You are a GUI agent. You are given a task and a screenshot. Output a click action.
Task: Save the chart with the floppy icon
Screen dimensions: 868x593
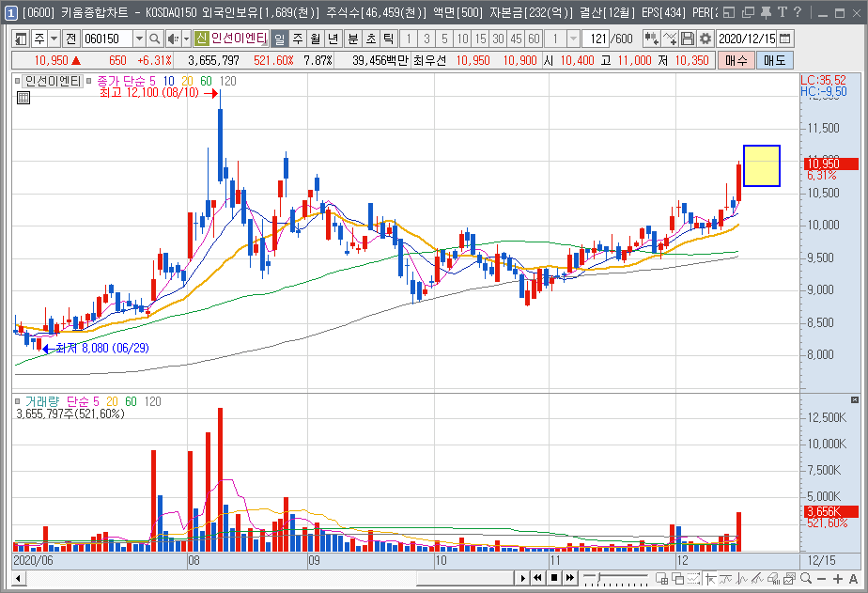point(688,39)
